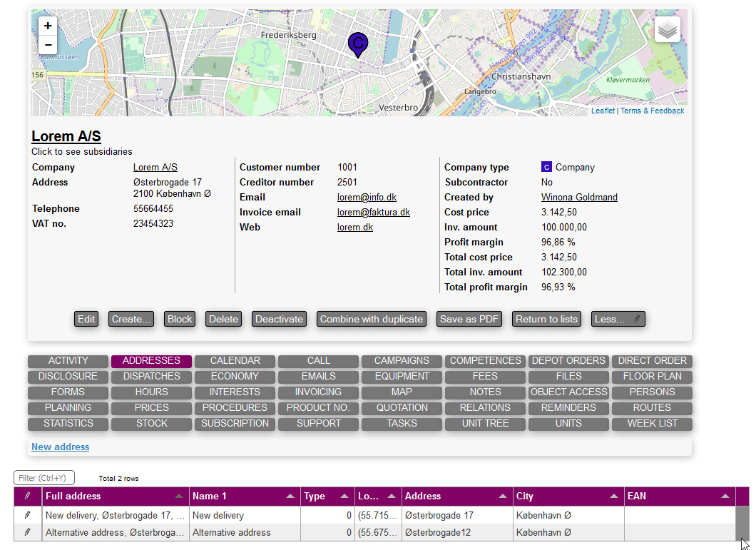Click the pencil icon in table header

point(28,496)
